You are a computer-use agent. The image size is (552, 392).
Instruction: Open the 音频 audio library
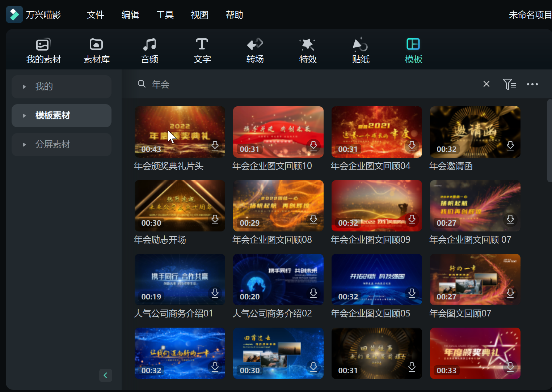pyautogui.click(x=149, y=50)
